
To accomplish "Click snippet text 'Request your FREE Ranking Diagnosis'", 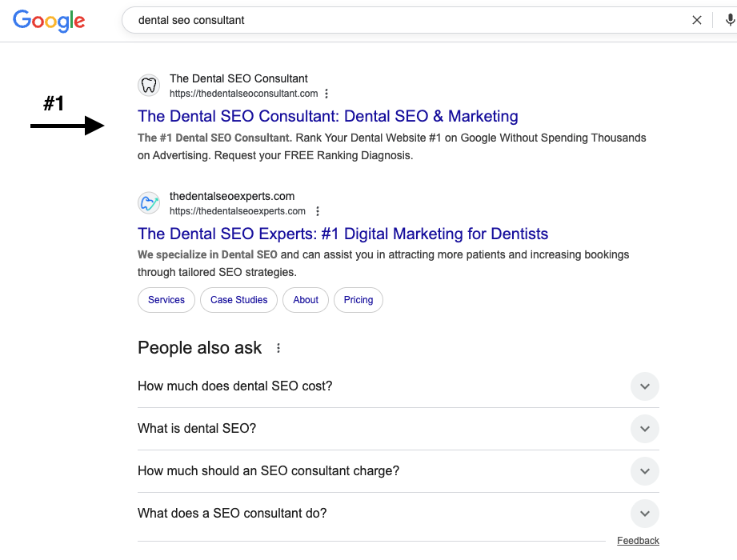I will pos(314,155).
